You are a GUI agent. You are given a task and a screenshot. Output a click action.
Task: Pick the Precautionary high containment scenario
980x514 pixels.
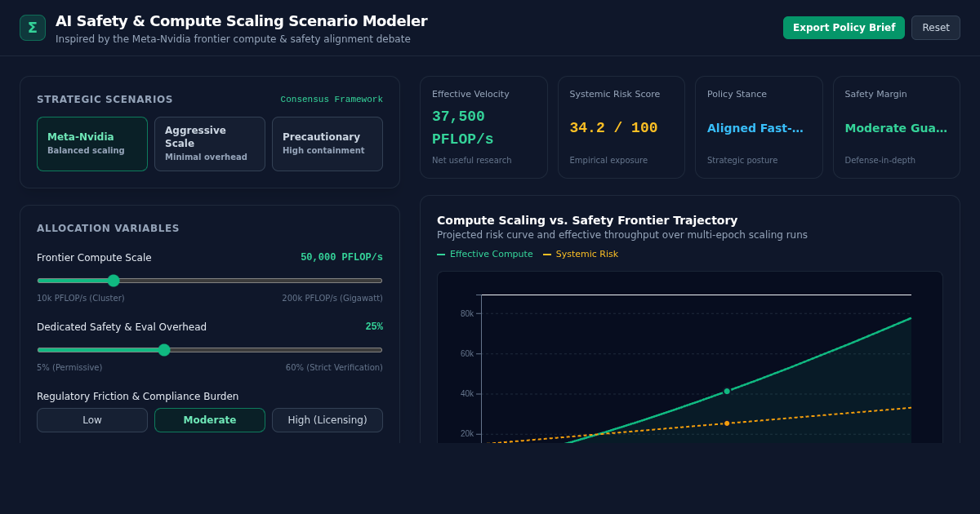click(x=327, y=144)
